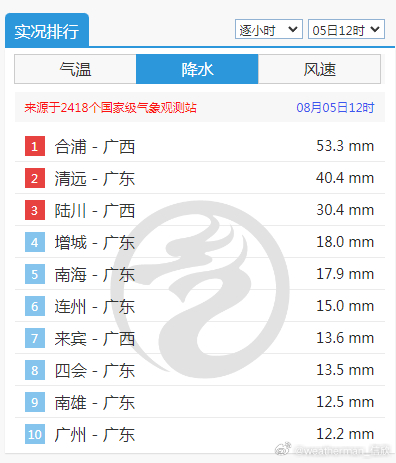The image size is (396, 463).
Task: Switch to the 气温 tab
Action: click(75, 69)
